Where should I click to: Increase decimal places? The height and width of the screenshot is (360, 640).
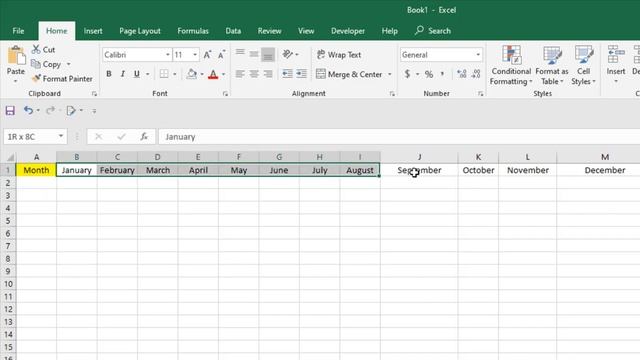pyautogui.click(x=462, y=74)
